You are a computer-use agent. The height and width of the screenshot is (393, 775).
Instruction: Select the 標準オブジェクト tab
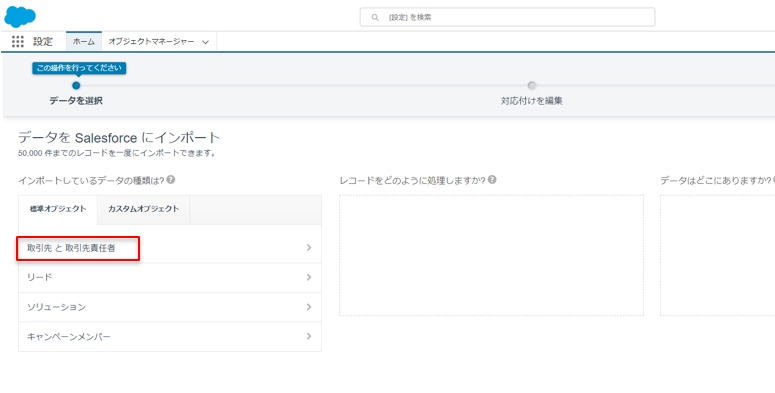tap(58, 209)
